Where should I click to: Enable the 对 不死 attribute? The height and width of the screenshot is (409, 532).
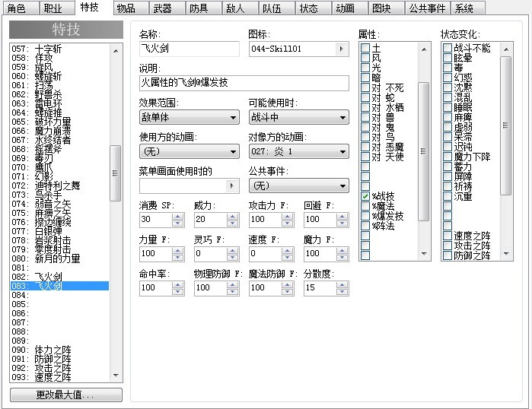[x=365, y=87]
